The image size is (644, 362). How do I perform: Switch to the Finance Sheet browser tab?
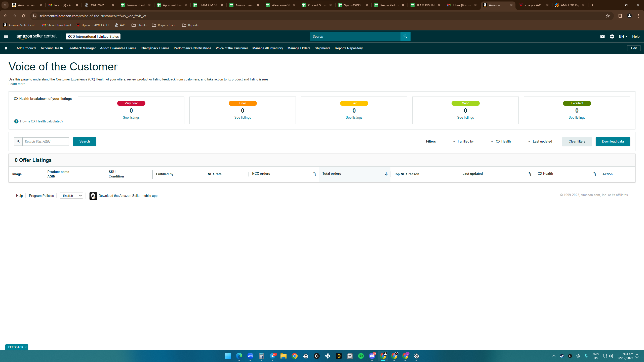[x=136, y=5]
